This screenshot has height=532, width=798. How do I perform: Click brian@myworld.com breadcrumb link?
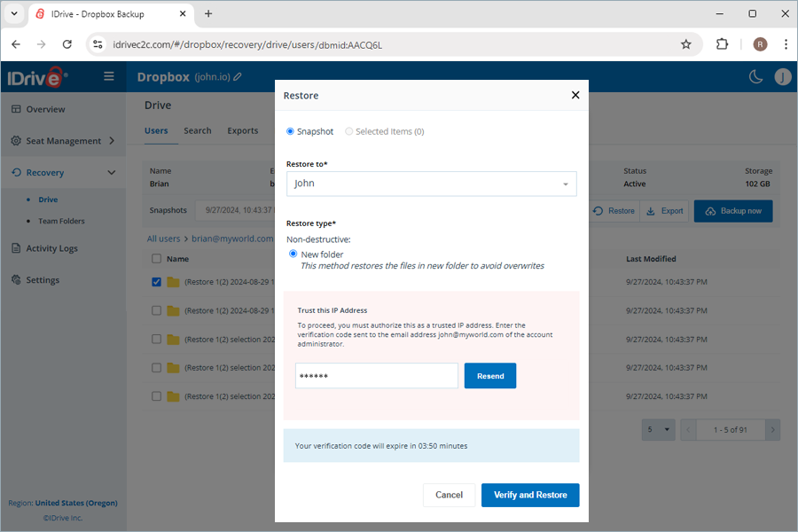[232, 239]
